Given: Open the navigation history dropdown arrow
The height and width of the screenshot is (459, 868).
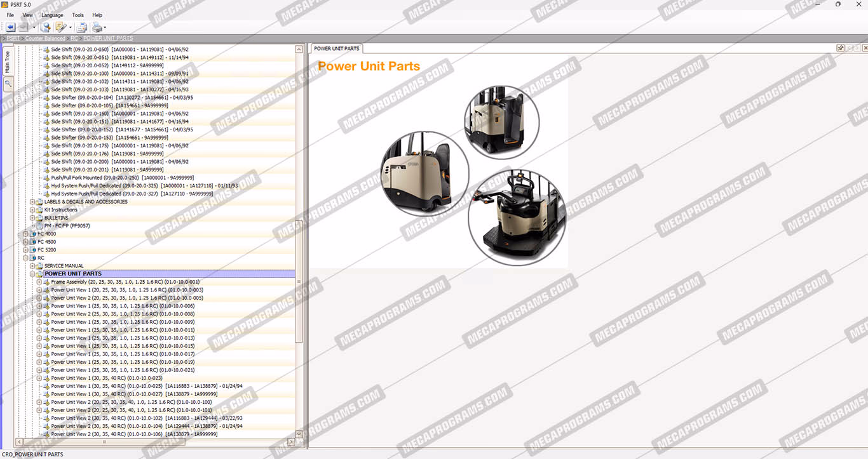Looking at the screenshot, I should point(34,28).
